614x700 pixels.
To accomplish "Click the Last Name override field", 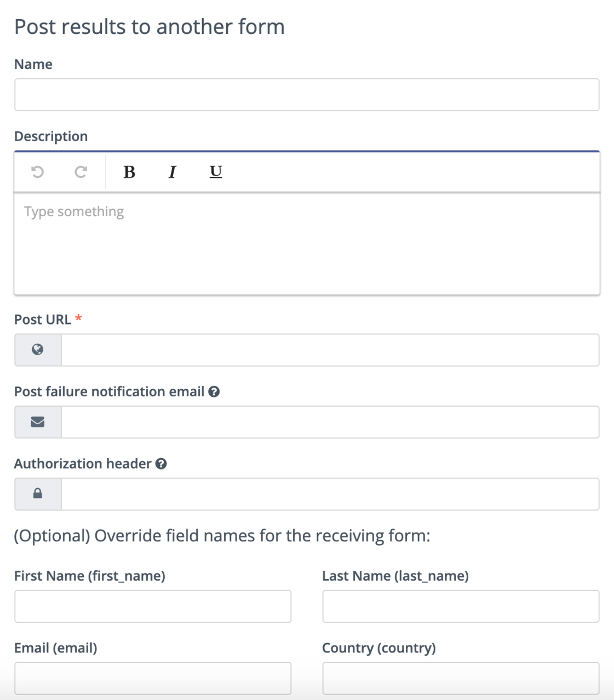I will (461, 606).
